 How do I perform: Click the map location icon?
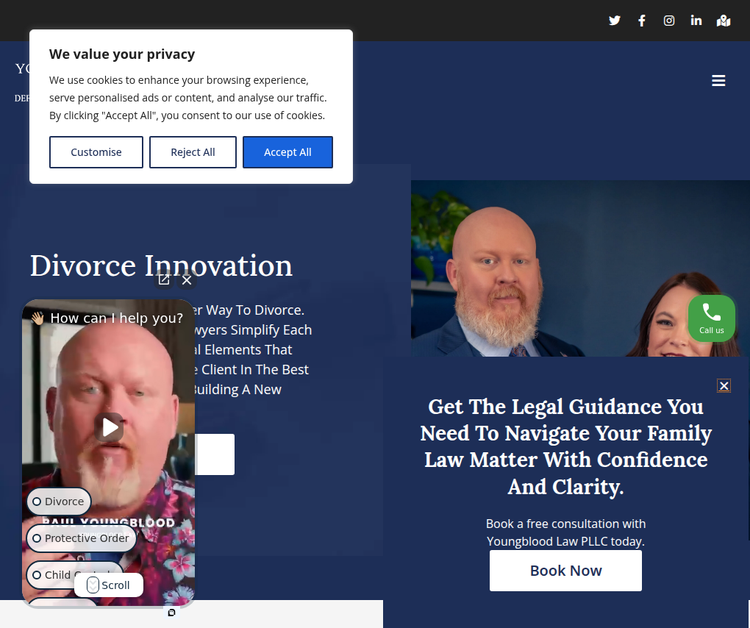click(x=723, y=21)
